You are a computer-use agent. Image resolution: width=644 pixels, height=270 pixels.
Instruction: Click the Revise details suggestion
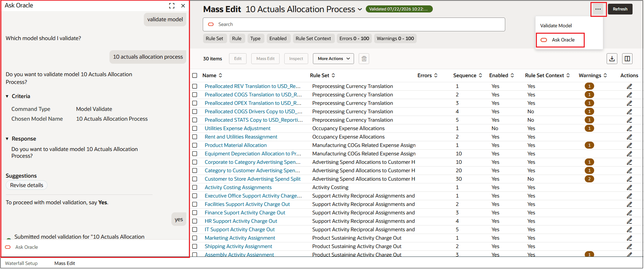pos(27,185)
